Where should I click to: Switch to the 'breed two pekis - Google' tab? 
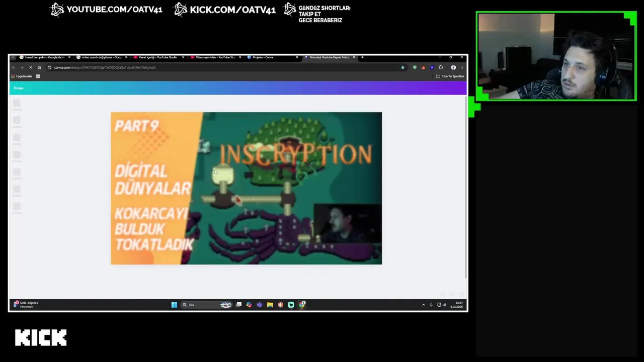(x=44, y=57)
